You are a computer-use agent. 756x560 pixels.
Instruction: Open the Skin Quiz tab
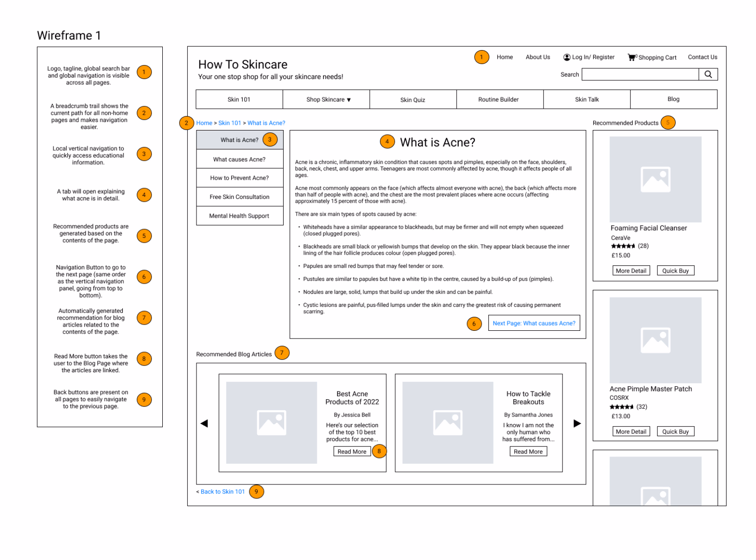[413, 100]
